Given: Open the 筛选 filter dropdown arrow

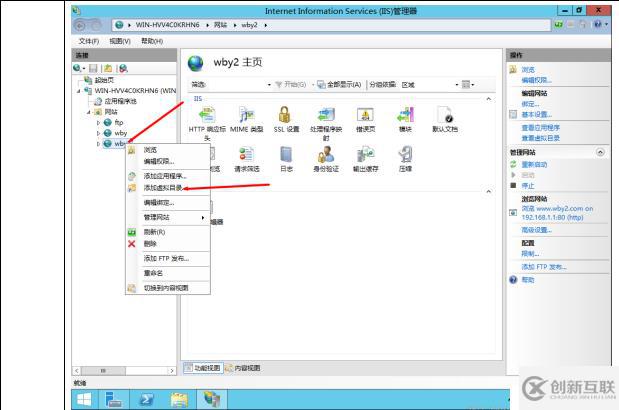Looking at the screenshot, I should (269, 84).
